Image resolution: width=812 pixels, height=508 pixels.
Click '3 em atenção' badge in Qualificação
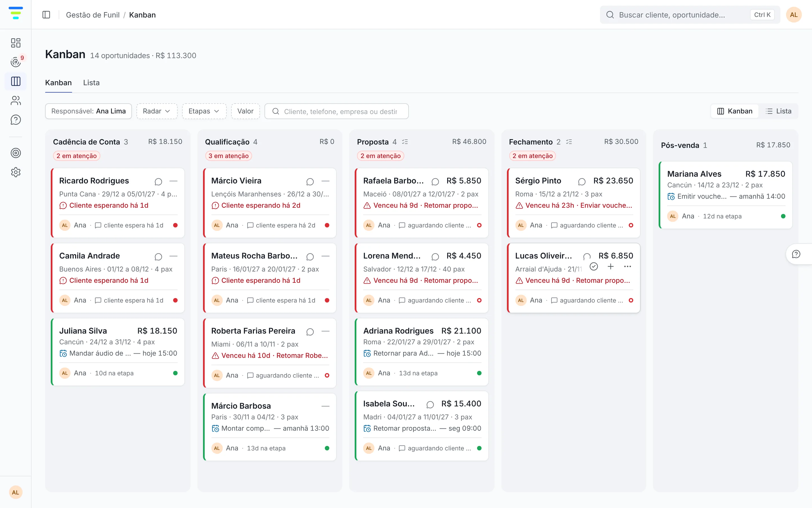(x=228, y=156)
